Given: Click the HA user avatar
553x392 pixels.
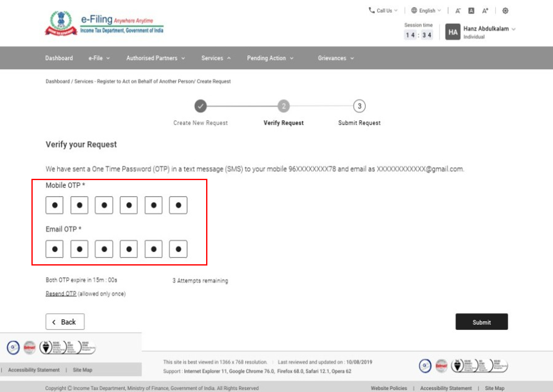Looking at the screenshot, I should 453,32.
